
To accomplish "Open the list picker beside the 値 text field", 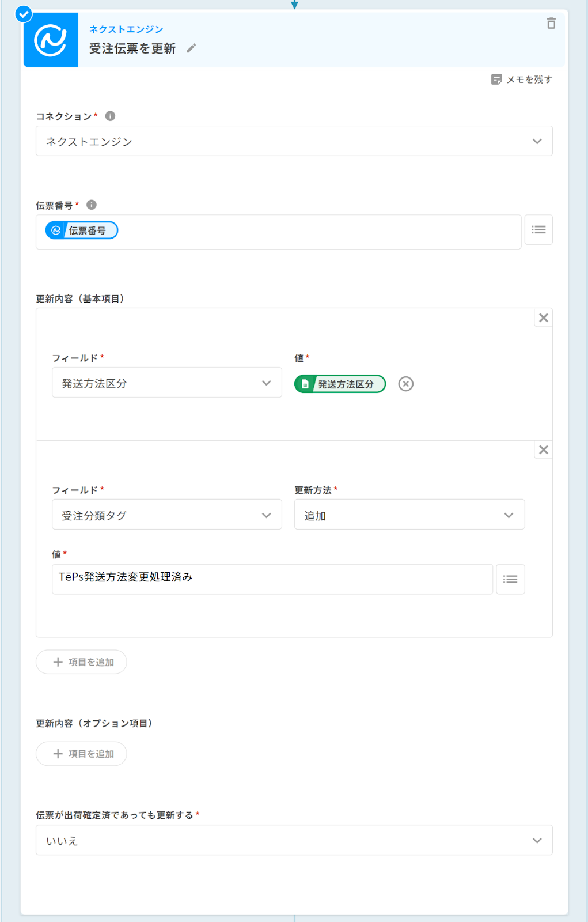I will point(510,579).
